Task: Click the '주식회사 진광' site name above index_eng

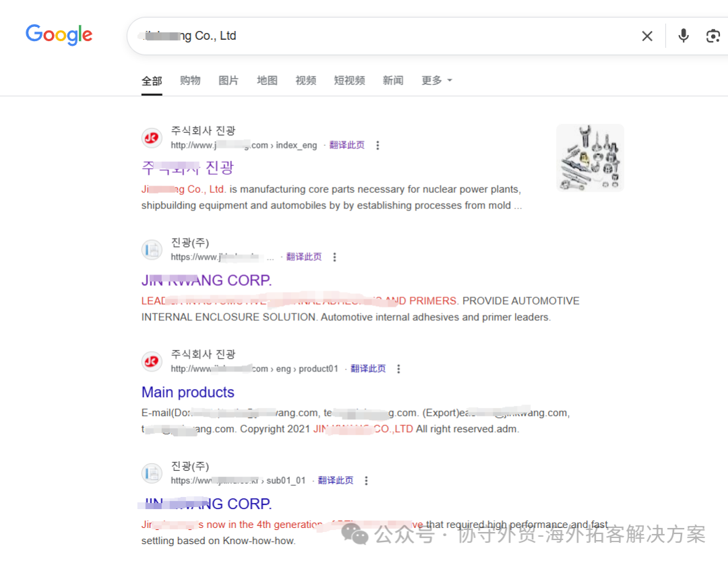Action: (204, 131)
